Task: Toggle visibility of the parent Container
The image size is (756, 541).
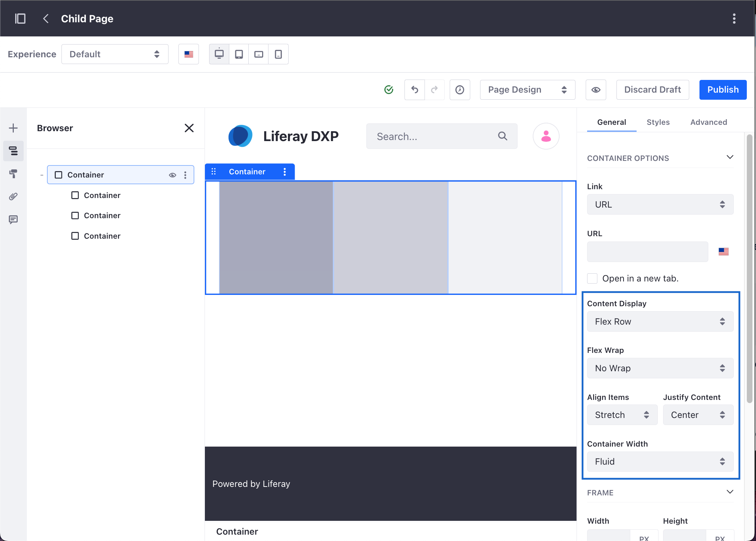Action: 173,174
